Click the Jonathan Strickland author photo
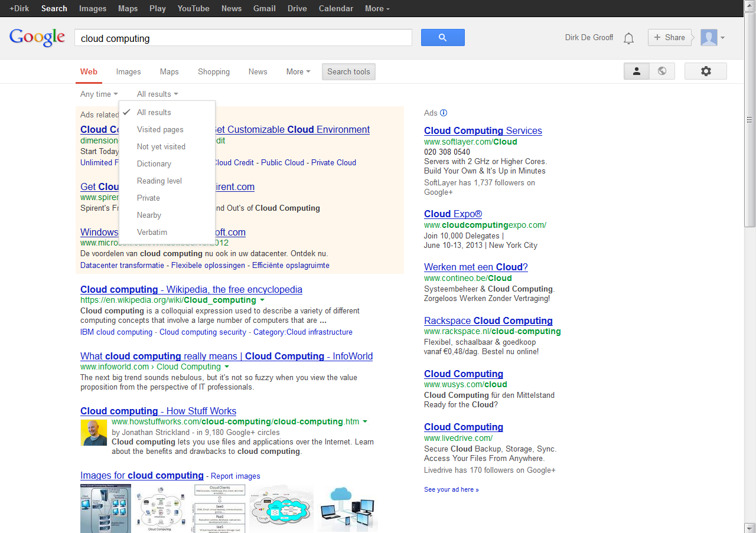The image size is (756, 533). pyautogui.click(x=94, y=433)
